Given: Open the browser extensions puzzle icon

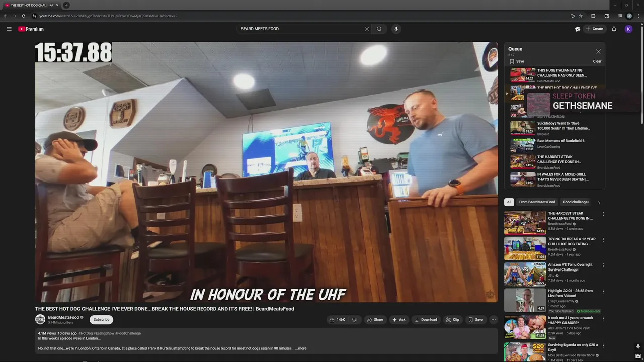Looking at the screenshot, I should 593,16.
